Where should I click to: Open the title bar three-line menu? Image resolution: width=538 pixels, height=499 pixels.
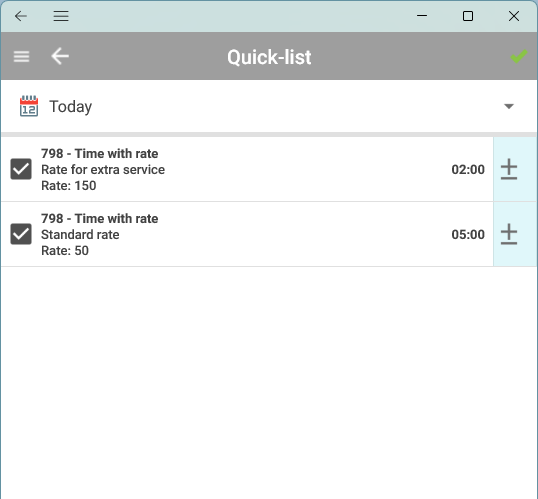pos(61,16)
